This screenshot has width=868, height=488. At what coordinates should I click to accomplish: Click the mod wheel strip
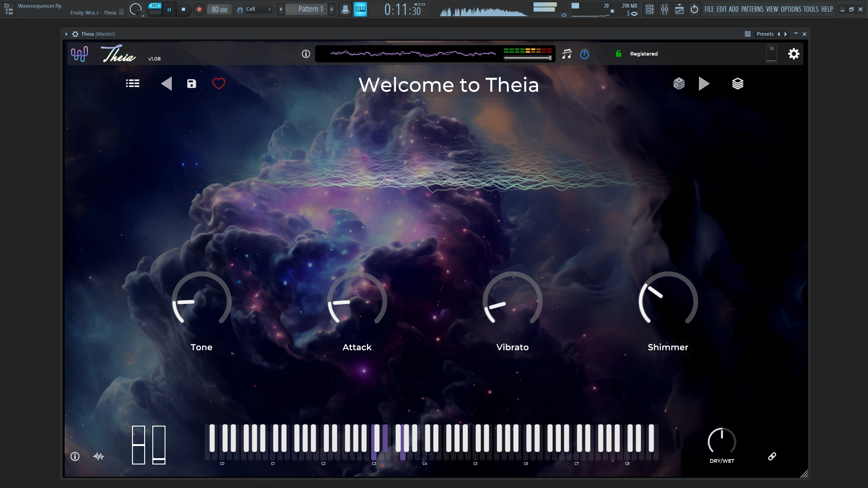click(x=159, y=445)
